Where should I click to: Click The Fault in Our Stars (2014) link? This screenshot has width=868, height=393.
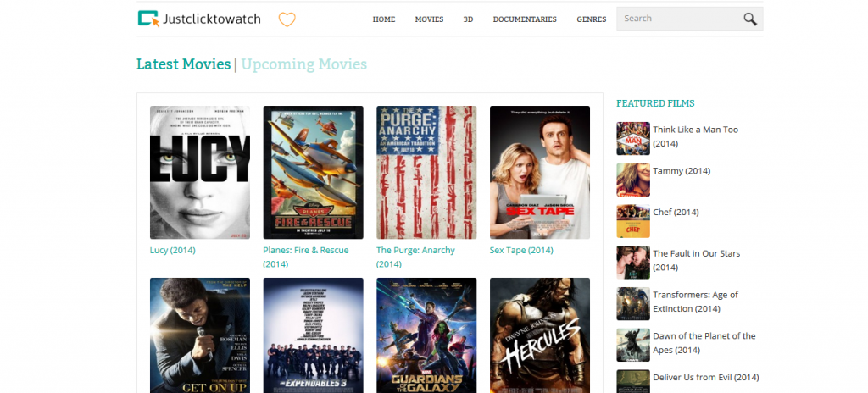(697, 260)
